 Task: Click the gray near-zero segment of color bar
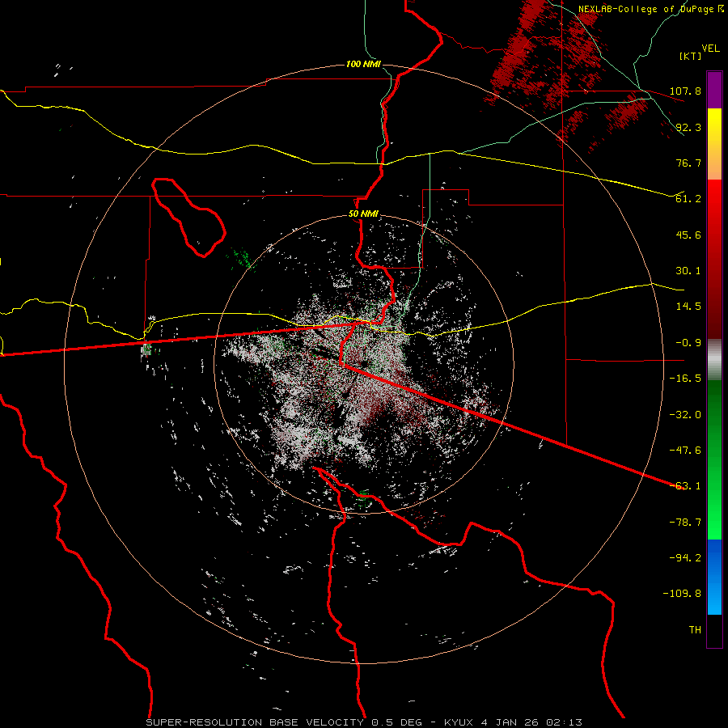click(x=714, y=360)
